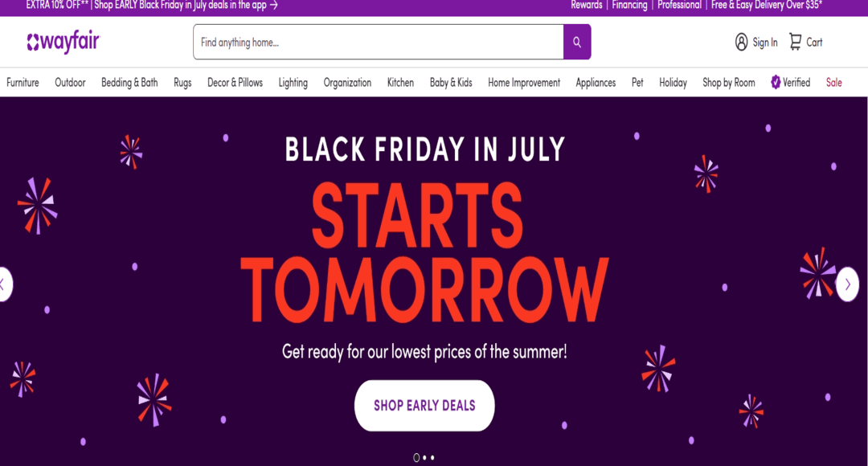Select the Wayfair logo
The image size is (868, 466).
63,42
